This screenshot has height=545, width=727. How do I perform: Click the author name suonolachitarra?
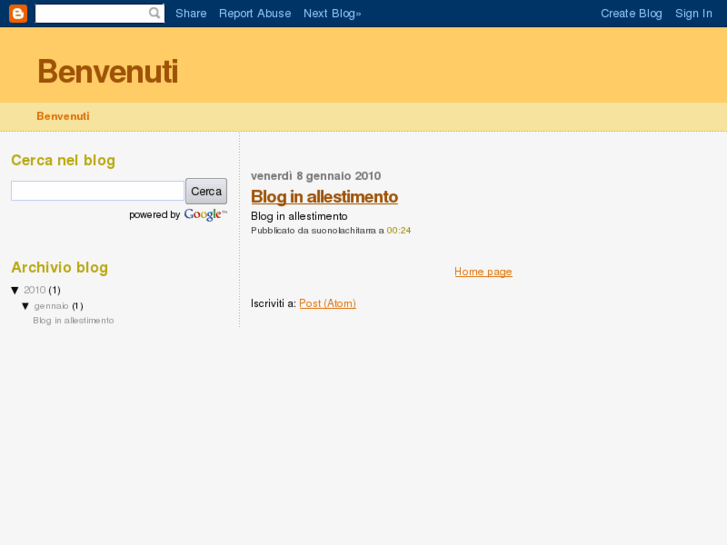pyautogui.click(x=344, y=231)
